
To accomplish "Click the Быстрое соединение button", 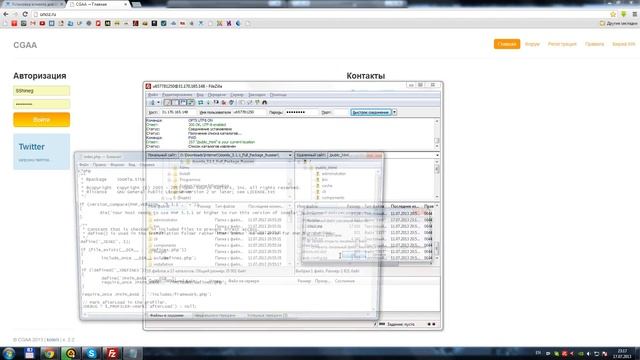I will click(371, 112).
